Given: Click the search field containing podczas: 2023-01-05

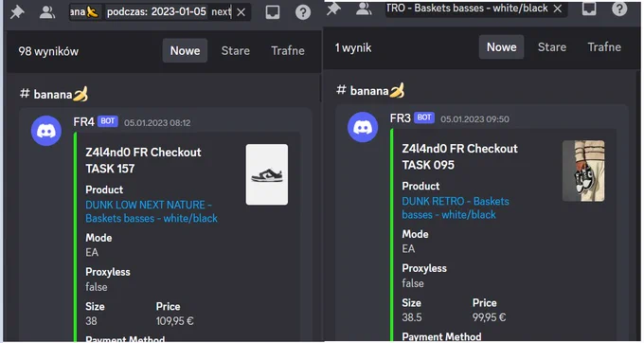Looking at the screenshot, I should 160,12.
